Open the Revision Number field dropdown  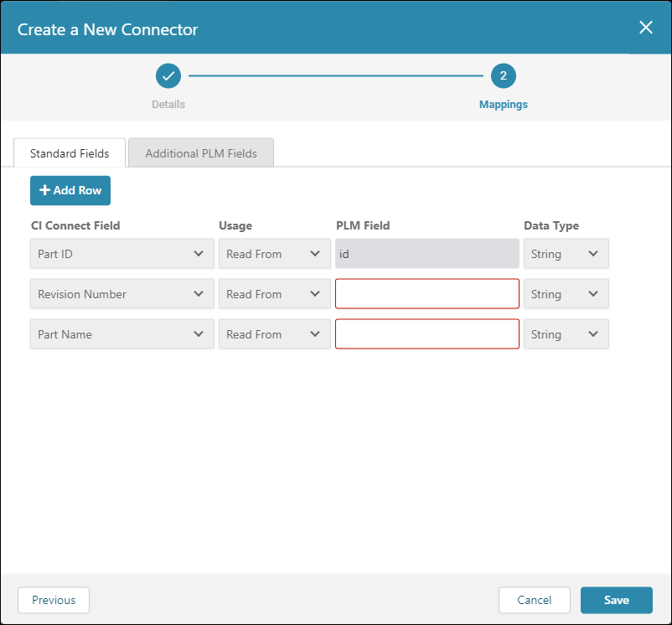[122, 294]
